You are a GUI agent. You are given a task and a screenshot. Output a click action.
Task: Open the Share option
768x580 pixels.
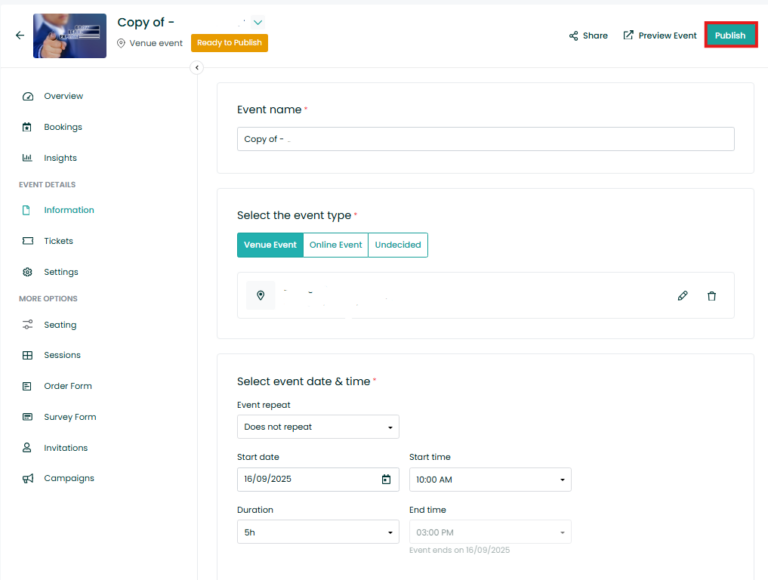588,36
